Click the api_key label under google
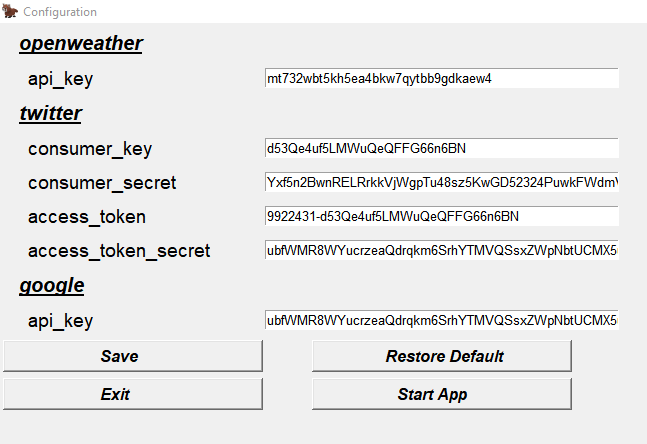Image resolution: width=647 pixels, height=444 pixels. [60, 321]
